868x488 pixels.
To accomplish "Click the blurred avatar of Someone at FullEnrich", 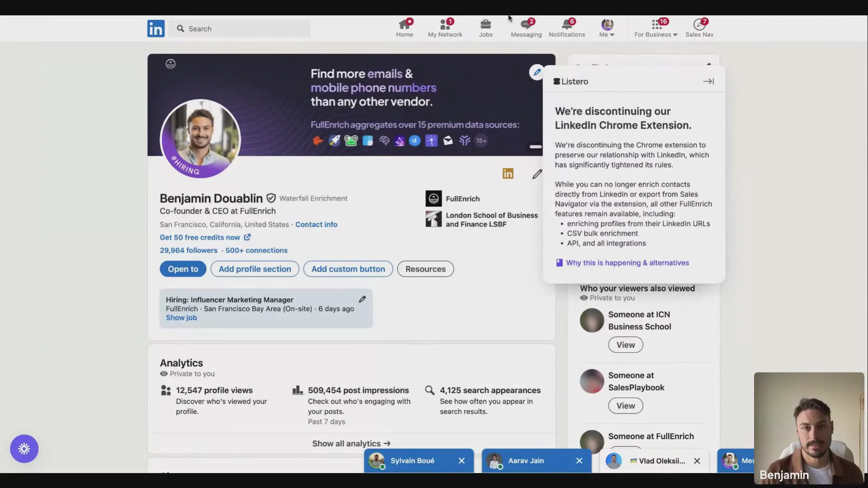I will (592, 441).
